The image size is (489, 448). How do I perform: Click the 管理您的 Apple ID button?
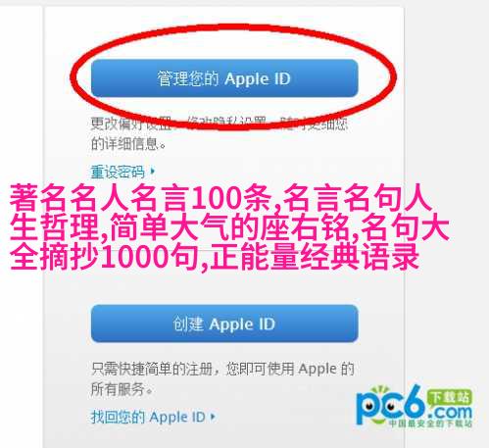click(224, 78)
